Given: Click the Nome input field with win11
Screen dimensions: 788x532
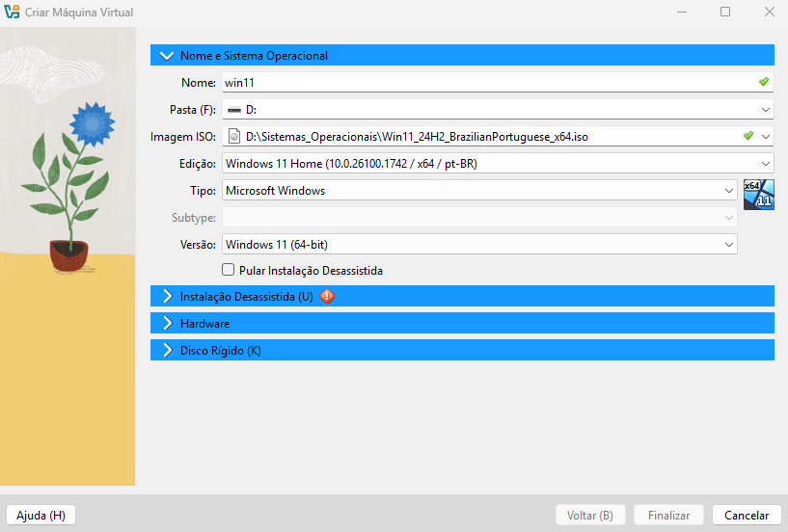Looking at the screenshot, I should point(498,82).
